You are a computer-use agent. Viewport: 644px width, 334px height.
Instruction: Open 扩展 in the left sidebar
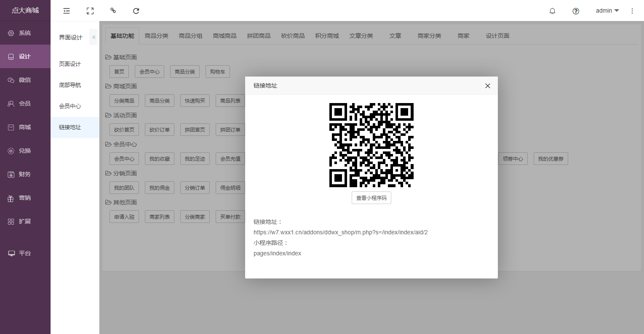point(25,221)
